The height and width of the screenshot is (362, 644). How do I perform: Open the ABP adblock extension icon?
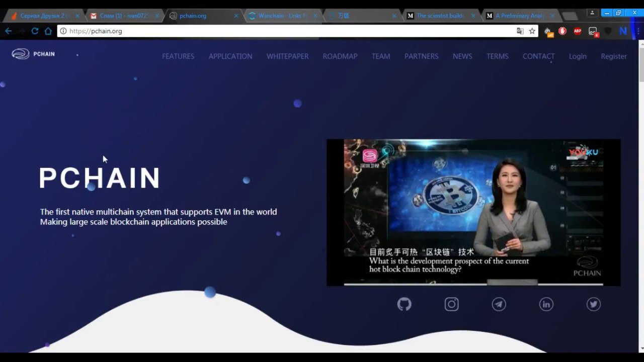click(x=578, y=31)
